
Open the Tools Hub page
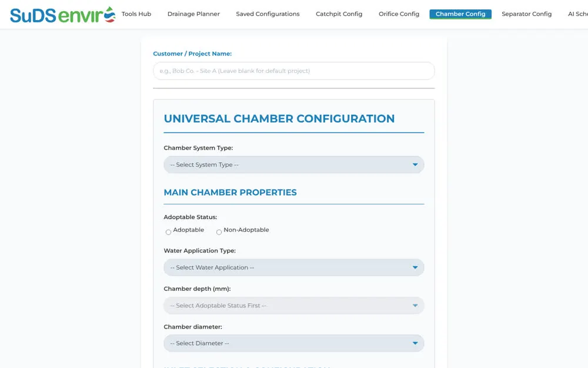coord(136,14)
